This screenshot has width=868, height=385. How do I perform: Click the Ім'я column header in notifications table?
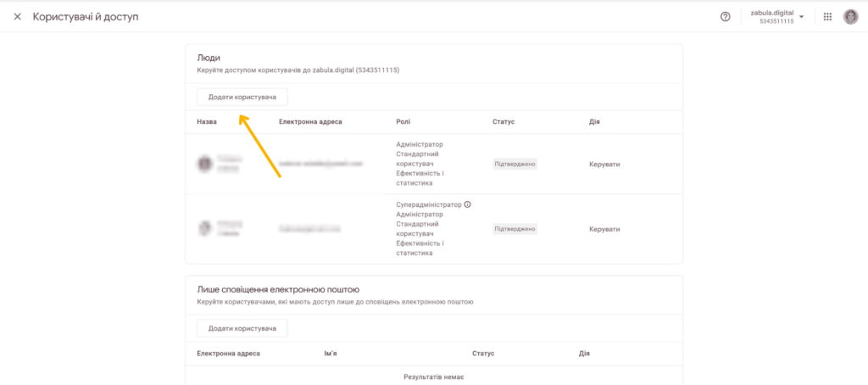click(331, 353)
